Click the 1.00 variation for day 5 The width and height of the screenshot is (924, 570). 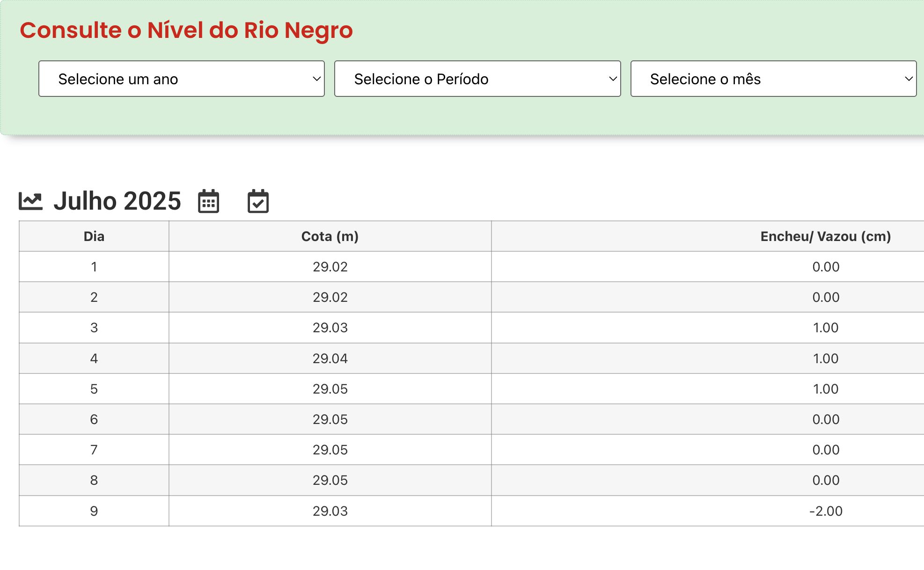pyautogui.click(x=826, y=389)
